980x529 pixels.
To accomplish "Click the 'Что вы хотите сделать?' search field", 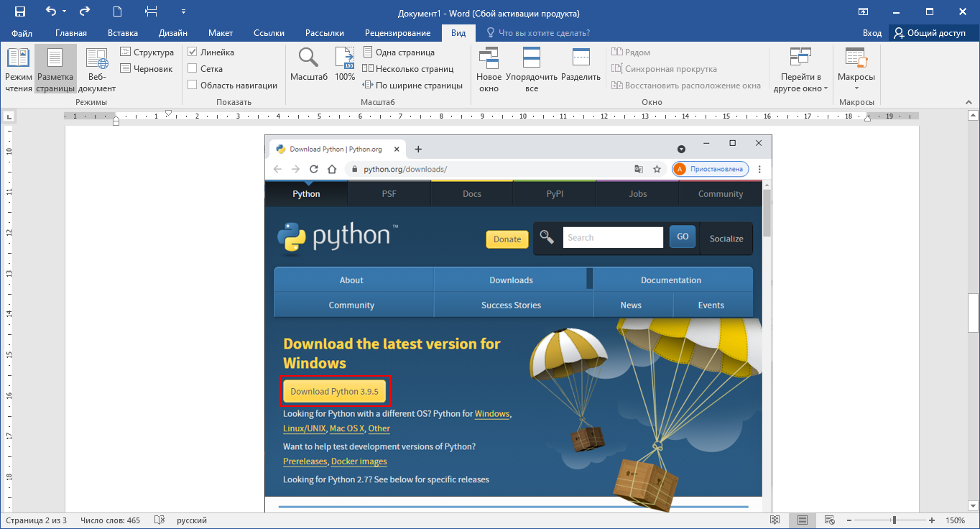I will click(544, 33).
